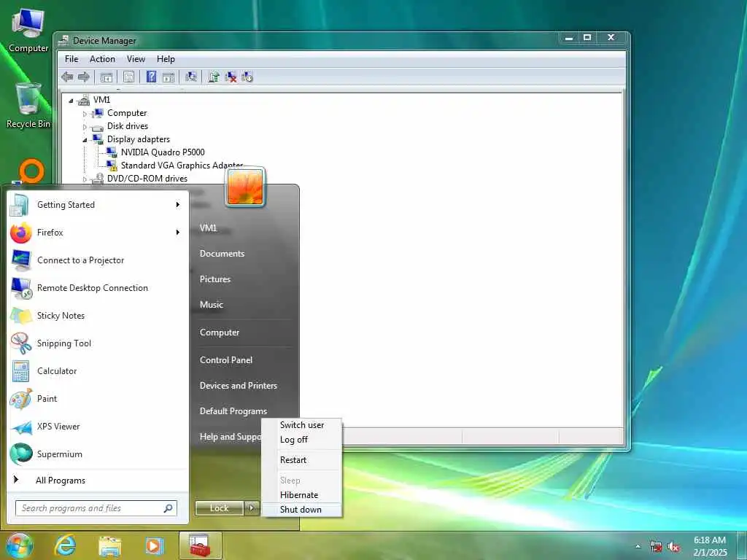Click the Back arrow in Device Manager toolbar
This screenshot has width=747, height=560.
(67, 77)
